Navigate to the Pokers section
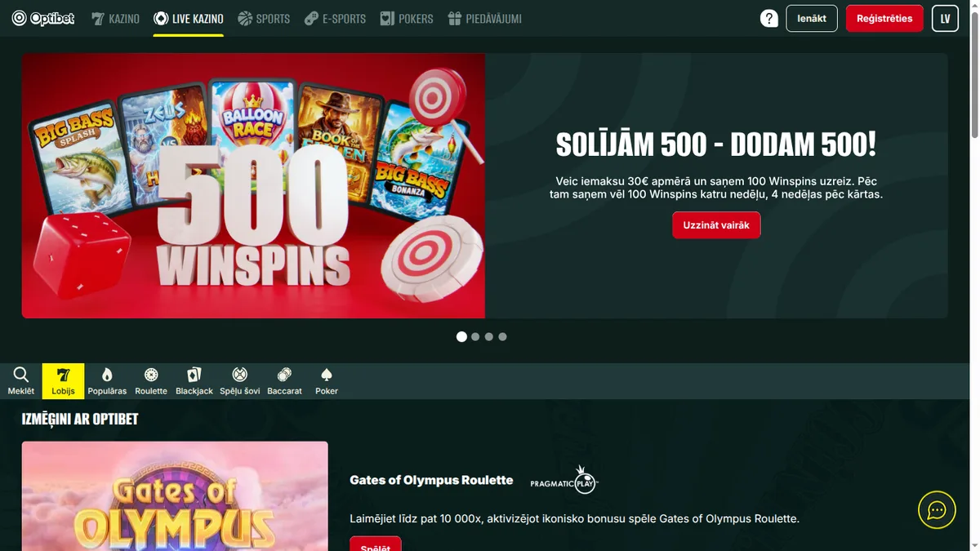Image resolution: width=980 pixels, height=551 pixels. tap(407, 18)
